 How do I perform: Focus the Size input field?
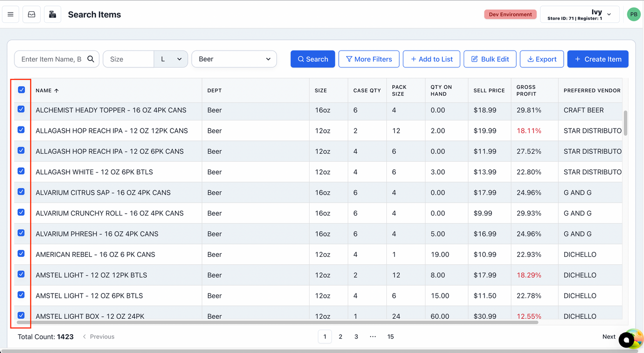pyautogui.click(x=128, y=59)
